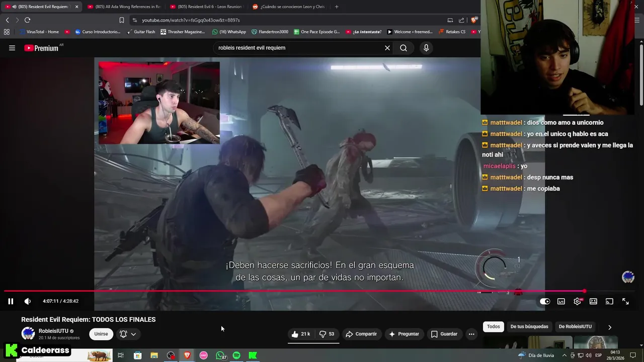Viewport: 644px width, 362px height.
Task: Open the ¿Lo intentaste? bookmark
Action: click(363, 32)
